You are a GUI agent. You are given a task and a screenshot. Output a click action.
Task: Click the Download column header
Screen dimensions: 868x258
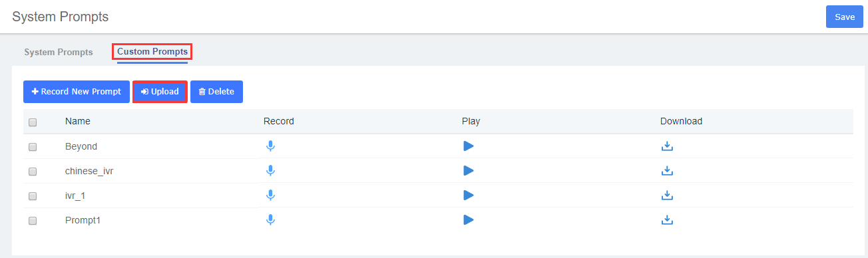point(681,121)
